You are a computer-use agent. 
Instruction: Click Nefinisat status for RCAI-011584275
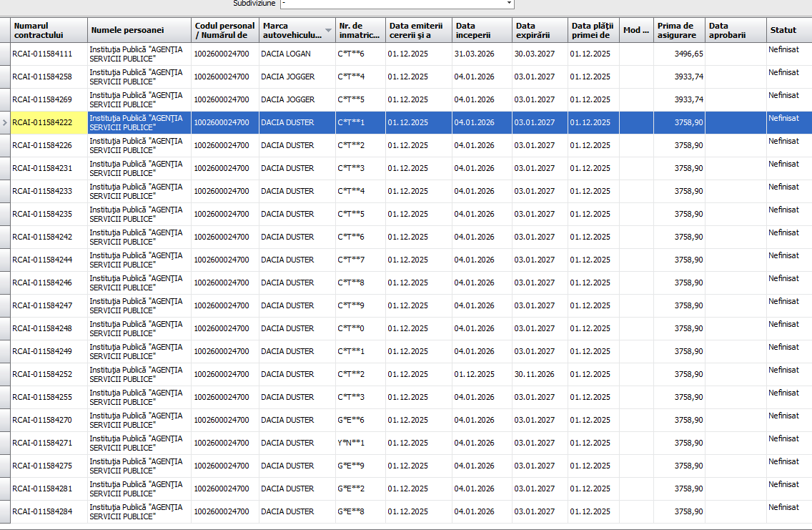click(783, 461)
